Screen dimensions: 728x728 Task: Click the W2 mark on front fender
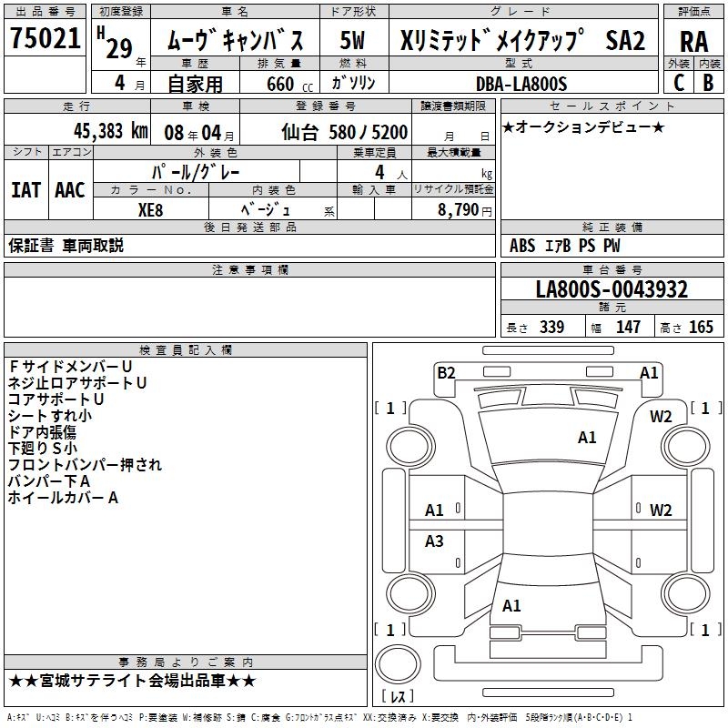(x=661, y=417)
